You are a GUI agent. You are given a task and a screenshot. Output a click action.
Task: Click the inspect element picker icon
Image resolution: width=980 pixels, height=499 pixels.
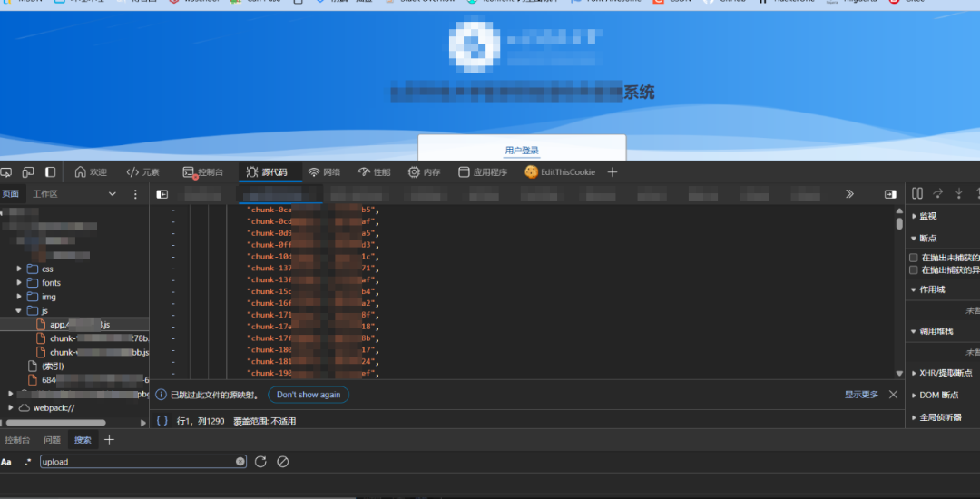[x=5, y=171]
